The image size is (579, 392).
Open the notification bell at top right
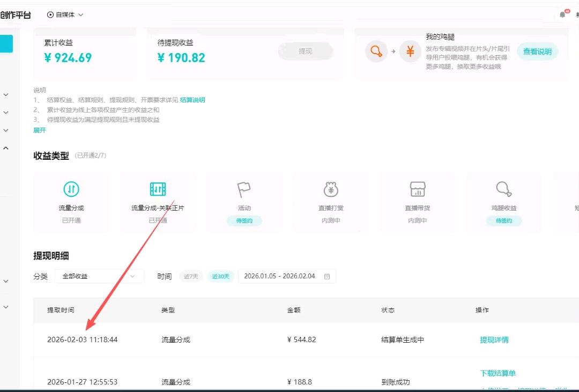coord(562,14)
